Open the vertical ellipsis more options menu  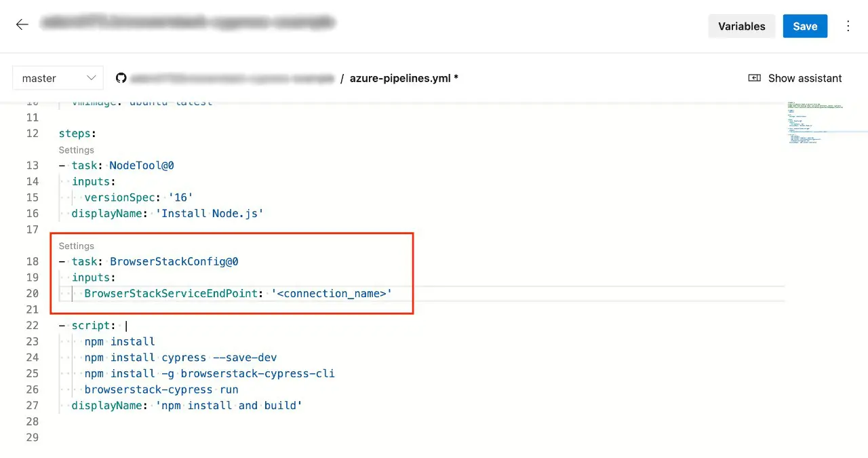[848, 26]
